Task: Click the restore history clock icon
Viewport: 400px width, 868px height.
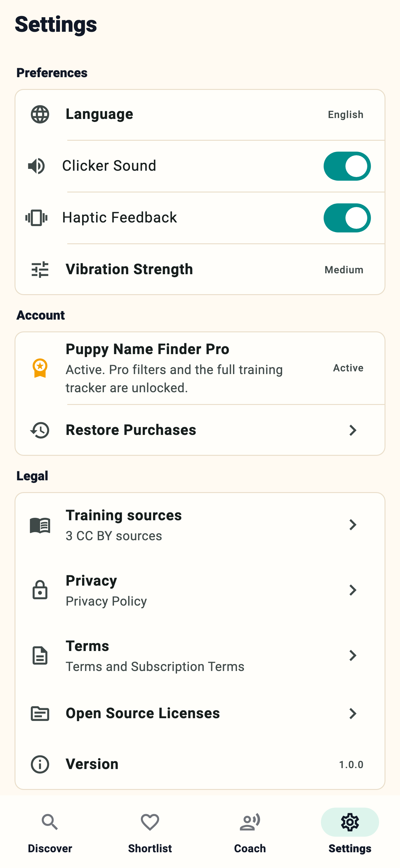Action: point(40,430)
